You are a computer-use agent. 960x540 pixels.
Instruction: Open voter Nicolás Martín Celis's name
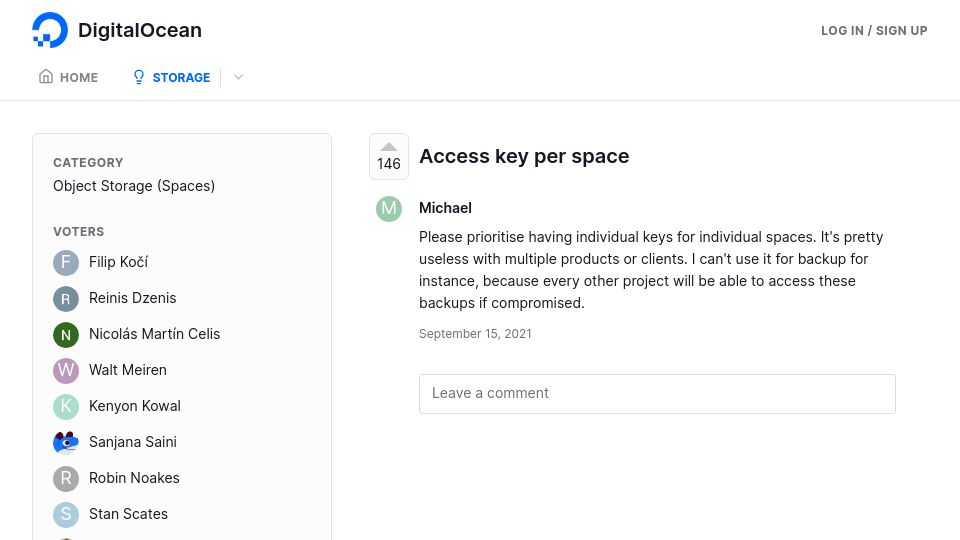[x=154, y=334]
